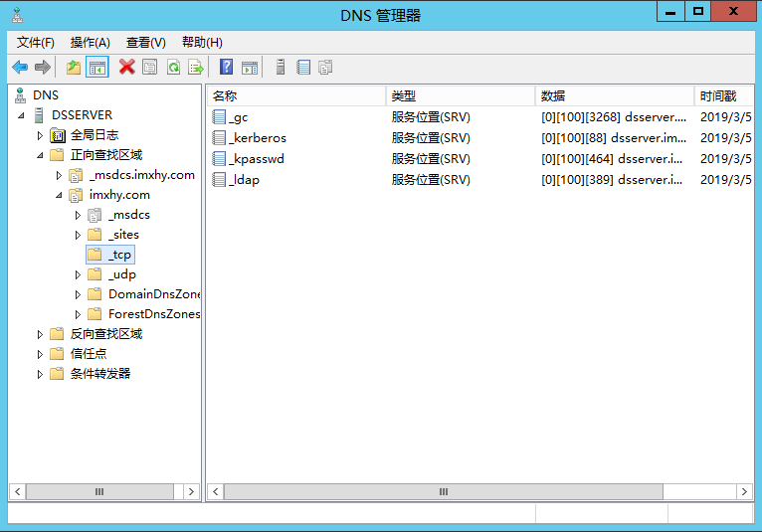762x532 pixels.
Task: Click the _kpasswd record icon
Action: point(219,158)
